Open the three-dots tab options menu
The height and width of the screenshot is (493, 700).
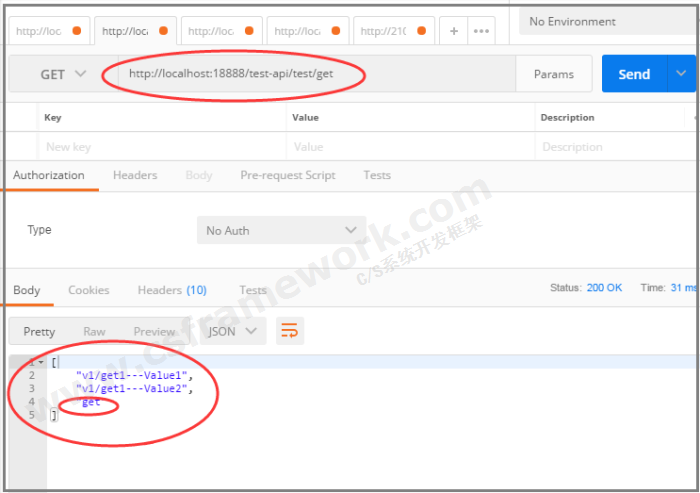tap(481, 31)
